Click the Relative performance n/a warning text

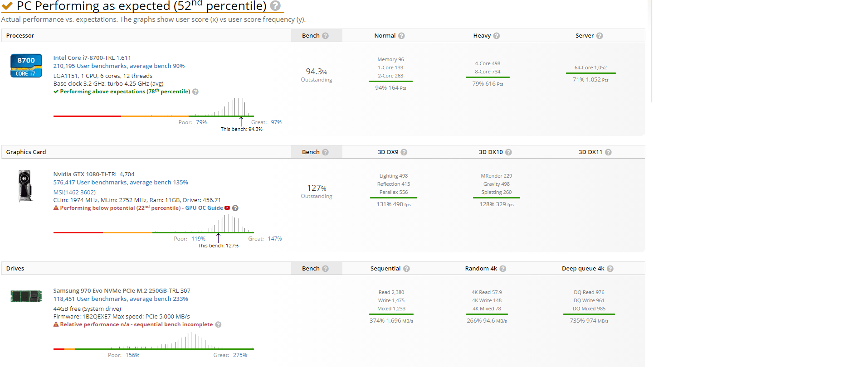[x=137, y=324]
